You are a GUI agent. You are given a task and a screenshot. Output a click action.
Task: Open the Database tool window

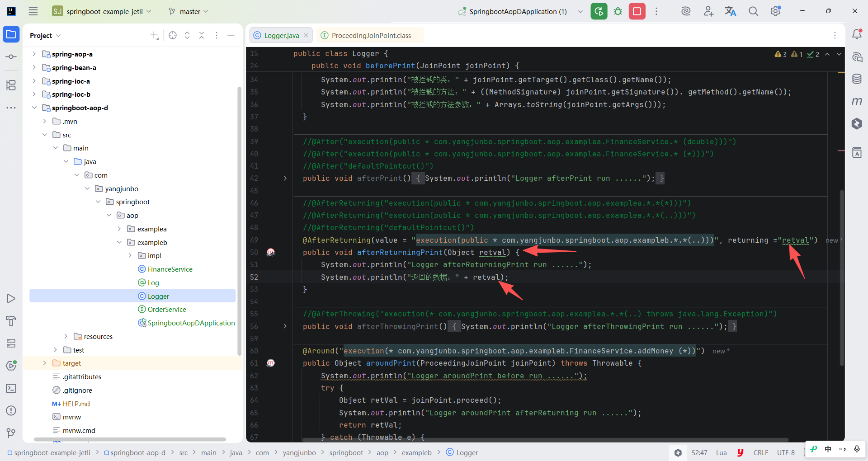coord(857,79)
